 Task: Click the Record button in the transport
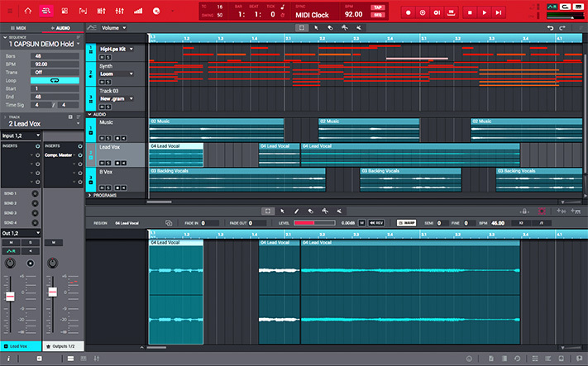pyautogui.click(x=408, y=12)
